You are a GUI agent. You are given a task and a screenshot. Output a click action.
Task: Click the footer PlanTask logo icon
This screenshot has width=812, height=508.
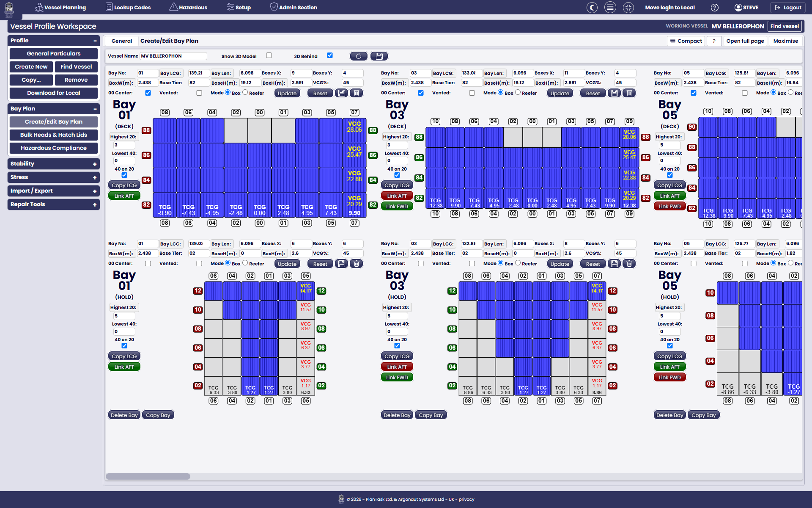tap(341, 499)
